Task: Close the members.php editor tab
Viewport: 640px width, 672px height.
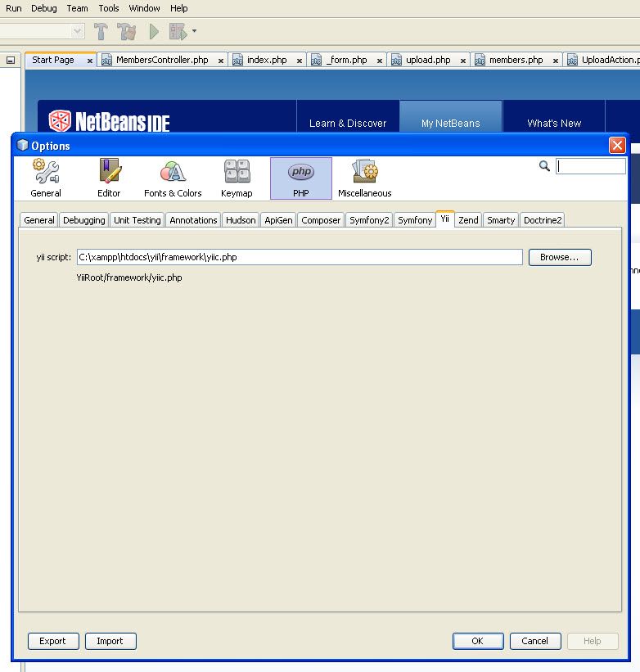Action: 555,61
